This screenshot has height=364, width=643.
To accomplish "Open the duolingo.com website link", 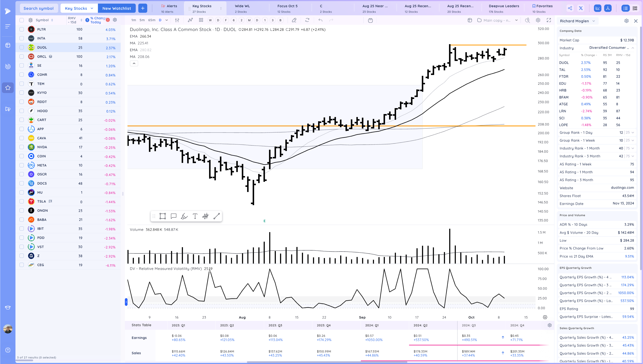I will pos(622,188).
